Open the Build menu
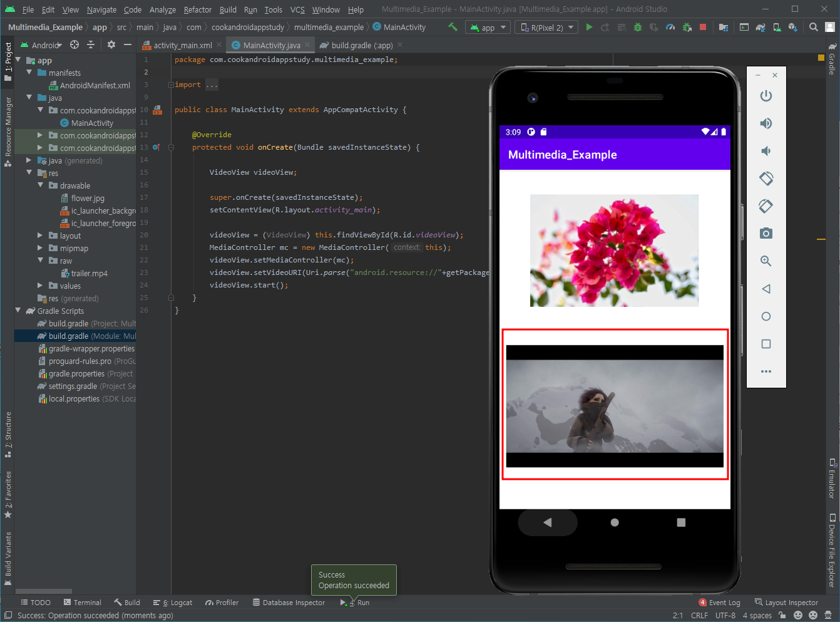840x622 pixels. point(228,9)
